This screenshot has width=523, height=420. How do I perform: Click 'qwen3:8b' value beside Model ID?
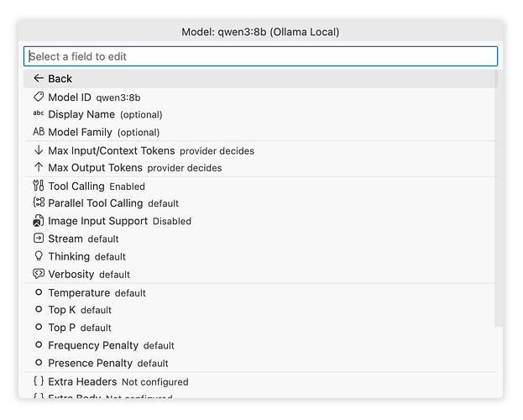tap(118, 97)
